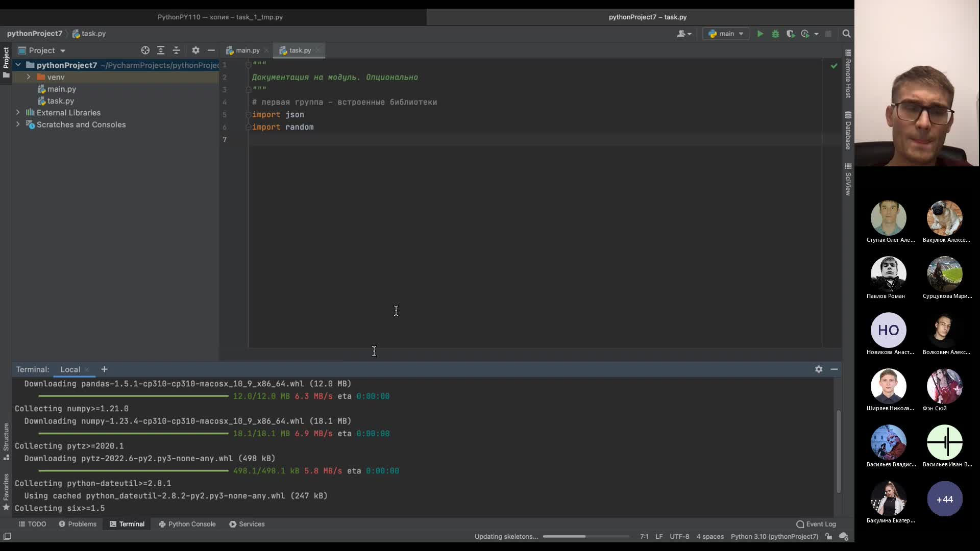Open Project panel settings gear

(195, 51)
